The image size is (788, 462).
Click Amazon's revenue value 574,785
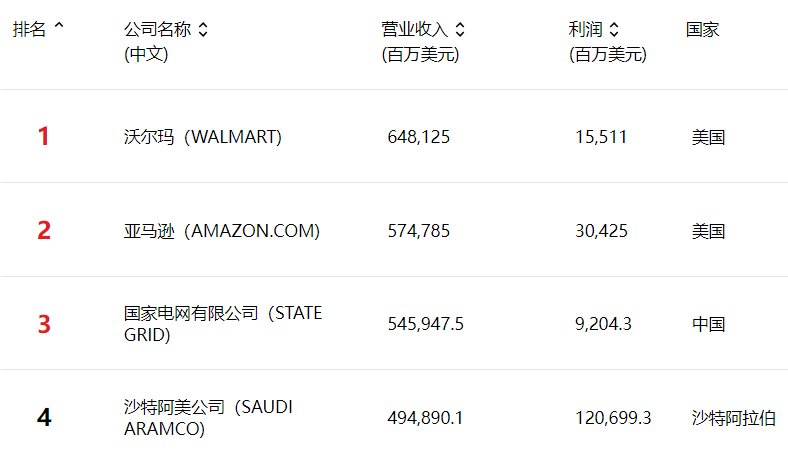[418, 231]
